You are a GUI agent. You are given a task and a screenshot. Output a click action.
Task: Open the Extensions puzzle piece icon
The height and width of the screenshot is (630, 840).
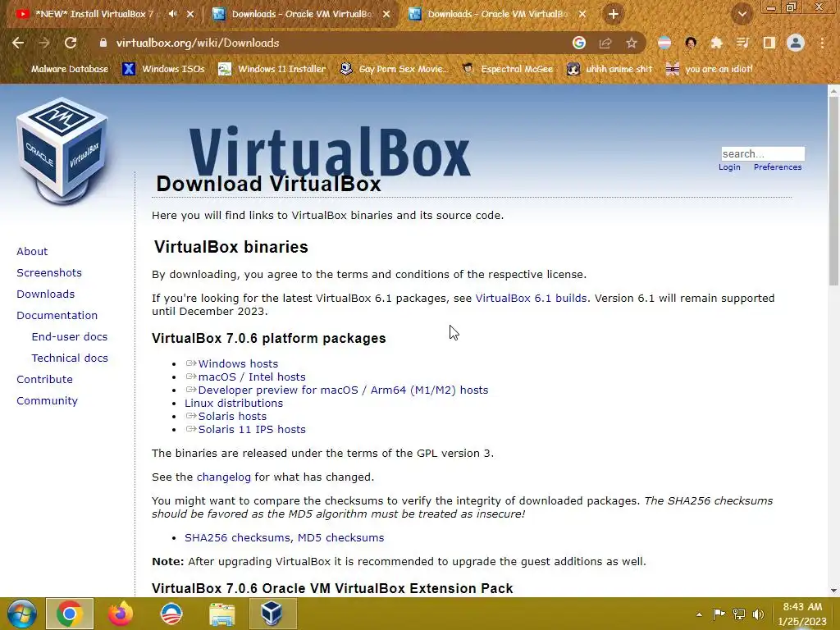point(717,43)
